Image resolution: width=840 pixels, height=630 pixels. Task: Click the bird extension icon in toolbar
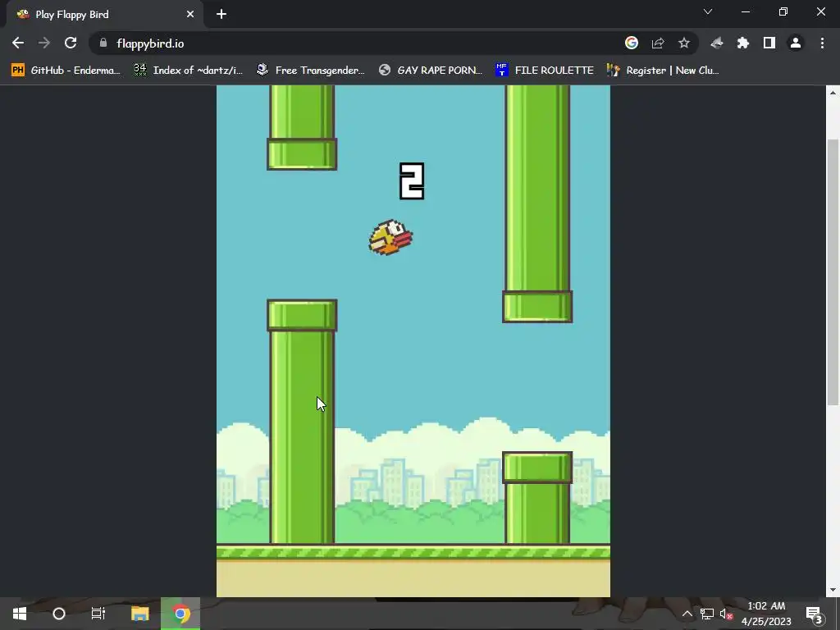point(717,43)
